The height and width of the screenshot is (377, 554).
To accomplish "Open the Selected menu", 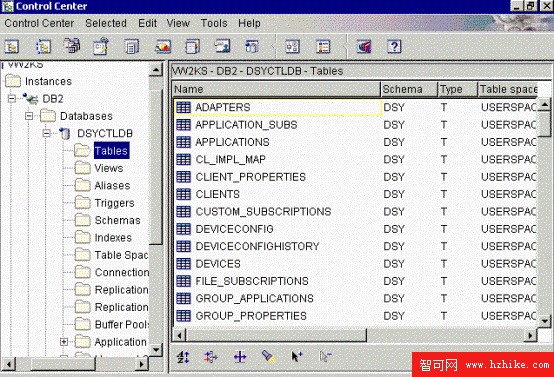I will (106, 23).
